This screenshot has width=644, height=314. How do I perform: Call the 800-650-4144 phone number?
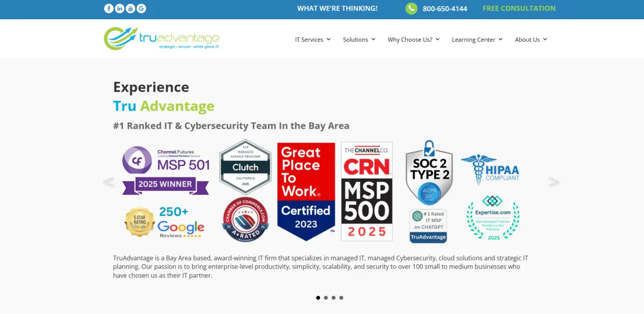point(445,9)
